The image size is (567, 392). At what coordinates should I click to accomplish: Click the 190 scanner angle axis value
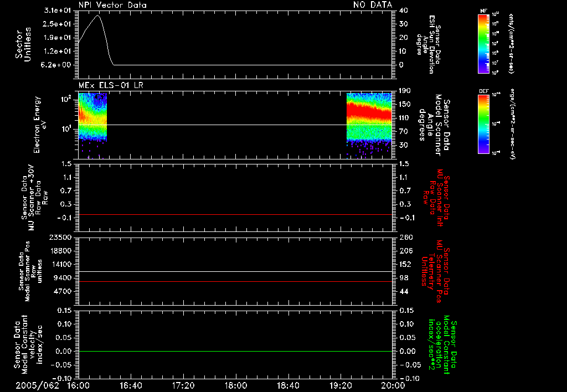tap(405, 91)
